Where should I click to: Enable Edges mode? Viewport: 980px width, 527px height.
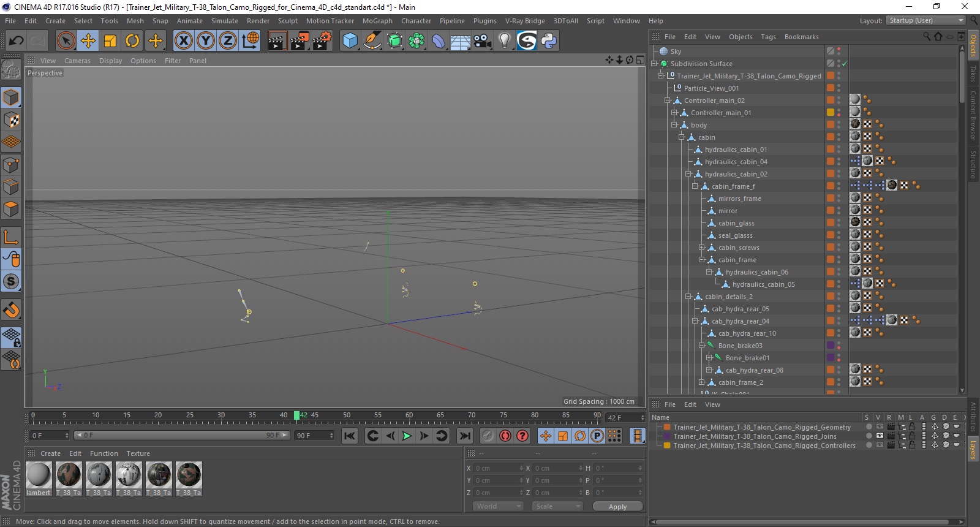click(11, 187)
